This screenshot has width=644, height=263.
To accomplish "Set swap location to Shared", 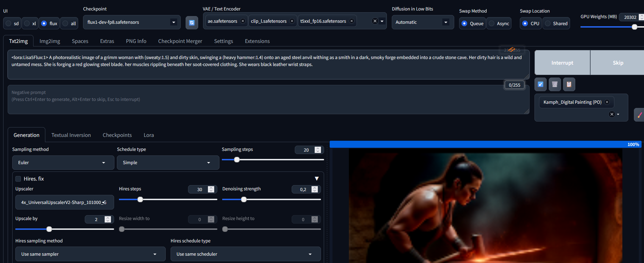I will tap(556, 23).
